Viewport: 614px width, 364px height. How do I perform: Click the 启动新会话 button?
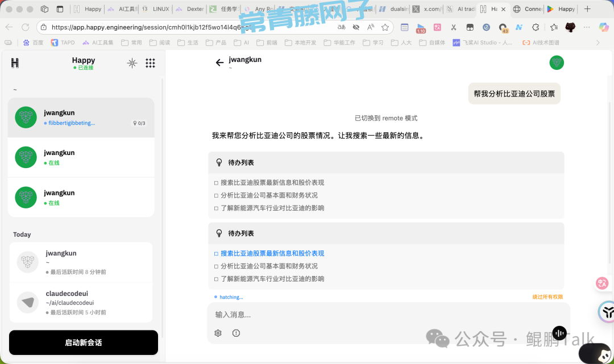(x=84, y=342)
